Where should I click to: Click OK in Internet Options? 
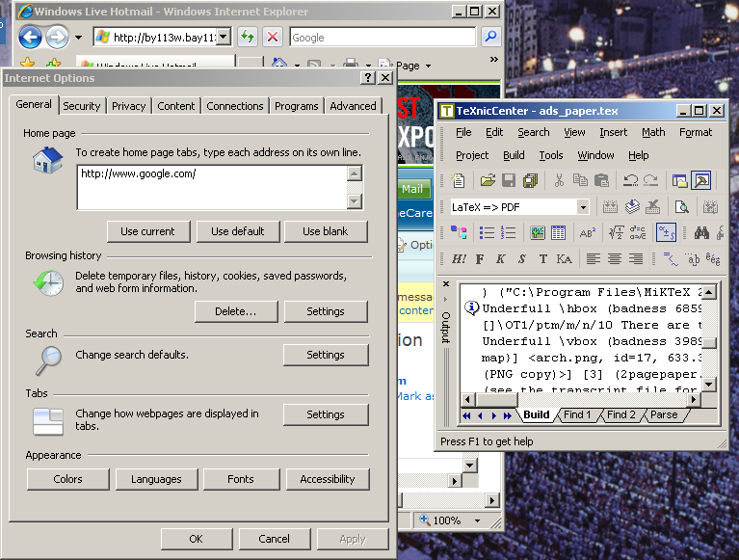pyautogui.click(x=196, y=539)
